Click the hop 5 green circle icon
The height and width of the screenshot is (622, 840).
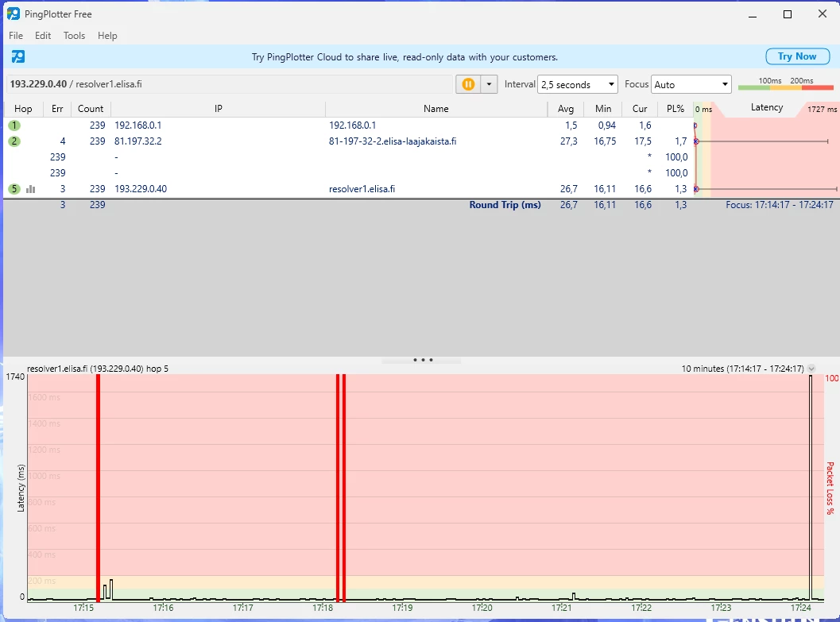[14, 189]
